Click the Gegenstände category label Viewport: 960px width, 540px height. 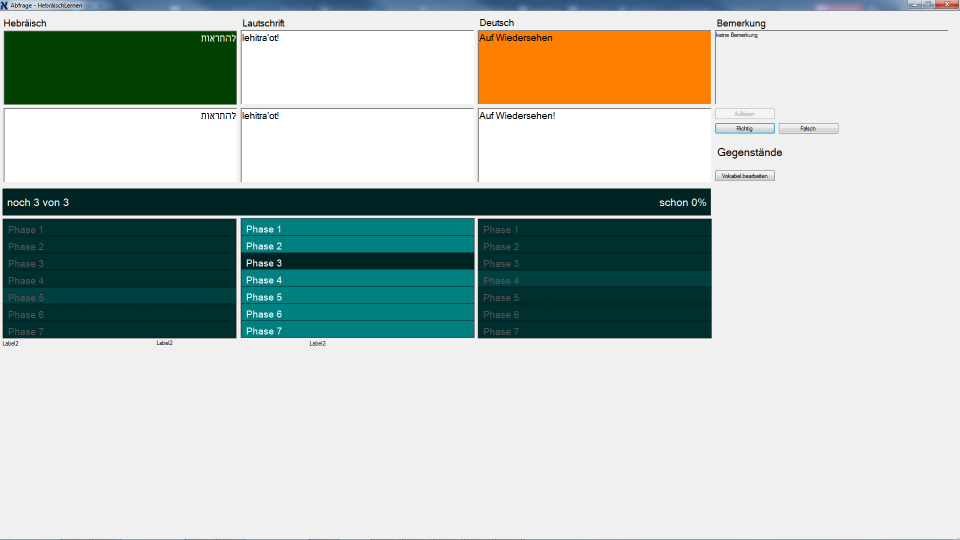pos(750,153)
